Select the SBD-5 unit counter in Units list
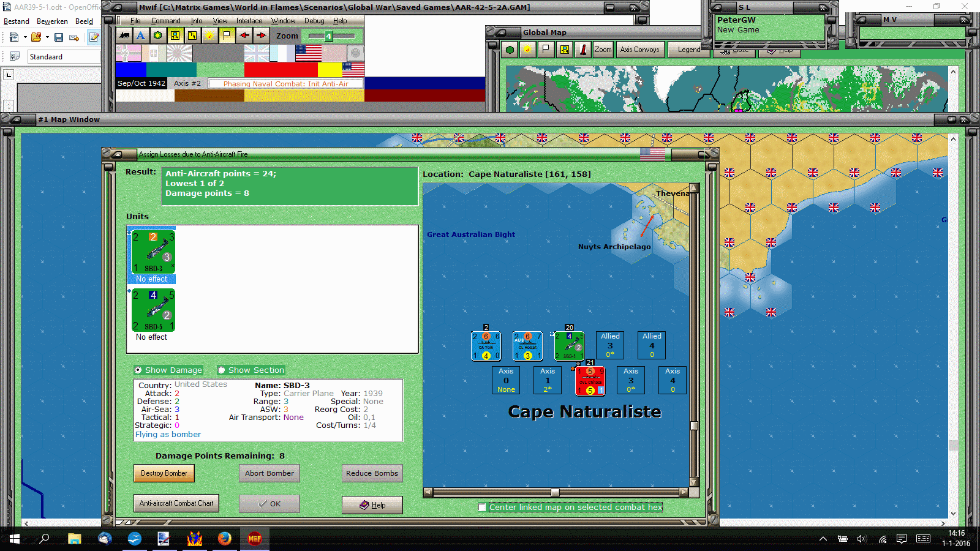The image size is (980, 551). (x=153, y=310)
